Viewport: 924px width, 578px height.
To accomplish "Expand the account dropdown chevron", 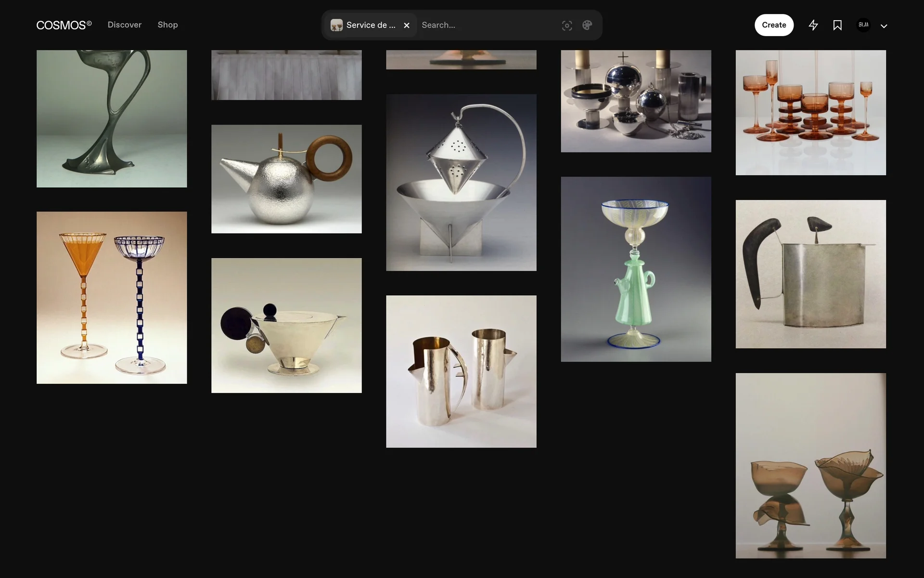I will tap(884, 26).
